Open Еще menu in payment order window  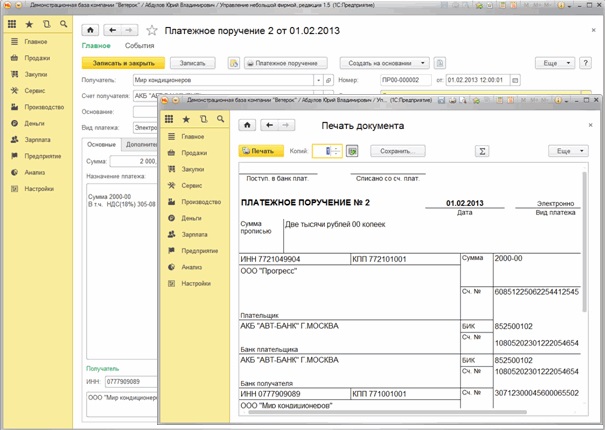[555, 63]
